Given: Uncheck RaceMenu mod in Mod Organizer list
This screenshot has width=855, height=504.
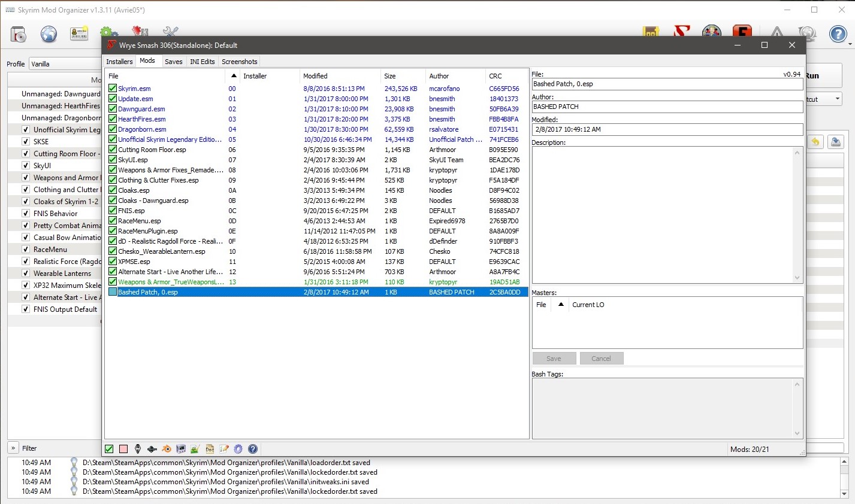Looking at the screenshot, I should 26,250.
